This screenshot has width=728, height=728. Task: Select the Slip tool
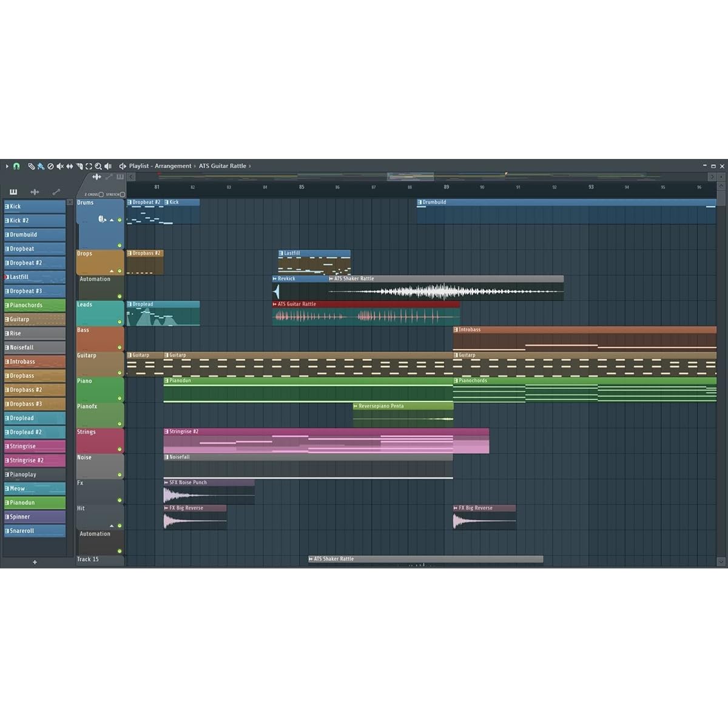click(70, 166)
